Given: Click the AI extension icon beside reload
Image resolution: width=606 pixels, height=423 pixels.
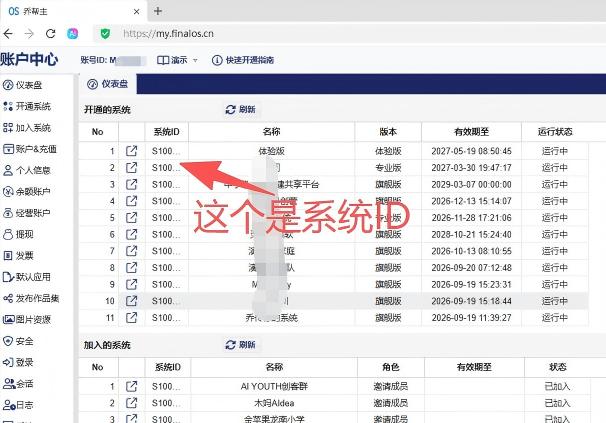Looking at the screenshot, I should [x=73, y=34].
